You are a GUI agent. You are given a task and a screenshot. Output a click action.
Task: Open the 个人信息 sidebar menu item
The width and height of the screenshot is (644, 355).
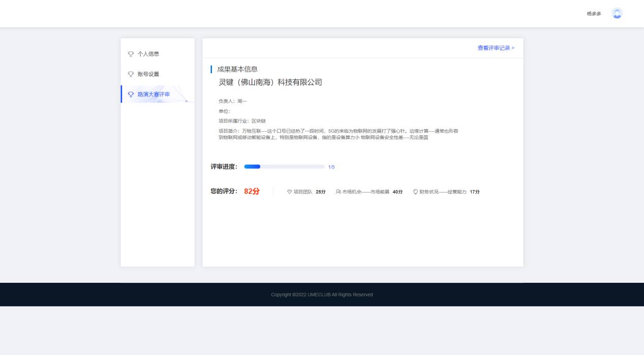coord(148,54)
